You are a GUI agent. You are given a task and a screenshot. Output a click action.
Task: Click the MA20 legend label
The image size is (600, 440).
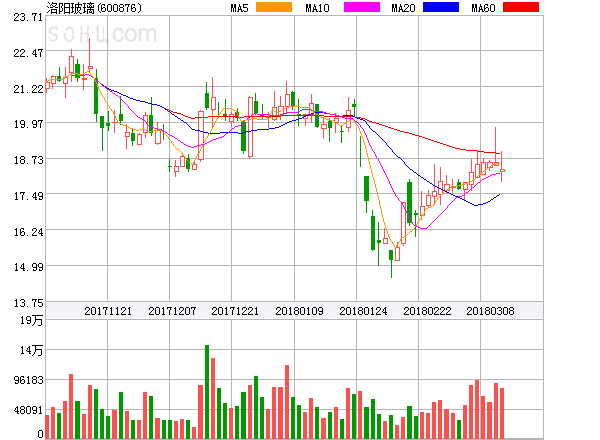pyautogui.click(x=403, y=8)
